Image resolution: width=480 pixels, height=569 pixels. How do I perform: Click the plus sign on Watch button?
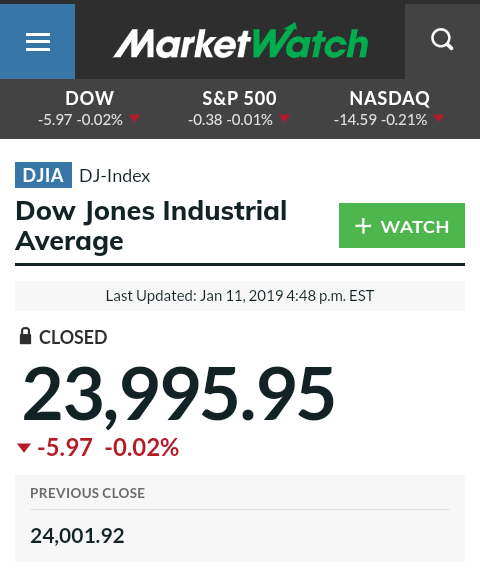(x=363, y=226)
